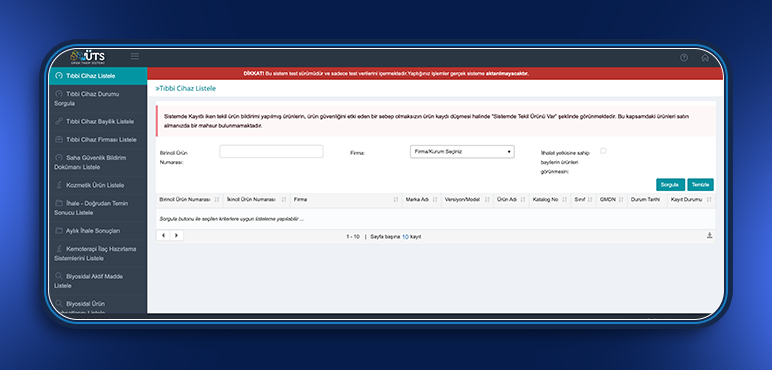Sort by Firma column icon
The width and height of the screenshot is (772, 370).
pyautogui.click(x=396, y=200)
